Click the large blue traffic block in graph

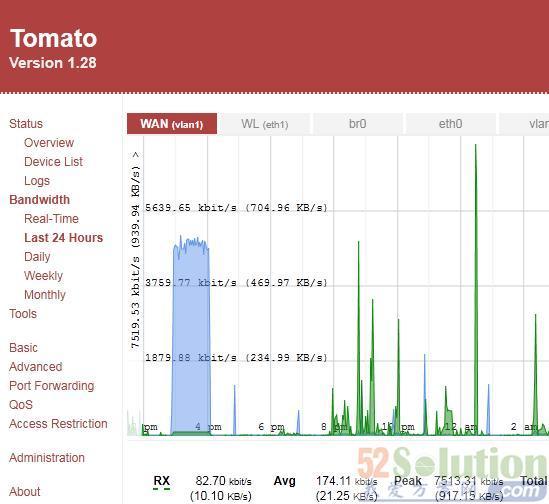(x=191, y=336)
